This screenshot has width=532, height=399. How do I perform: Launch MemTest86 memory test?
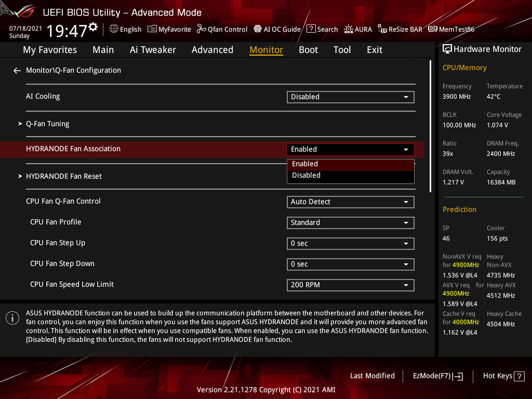451,29
